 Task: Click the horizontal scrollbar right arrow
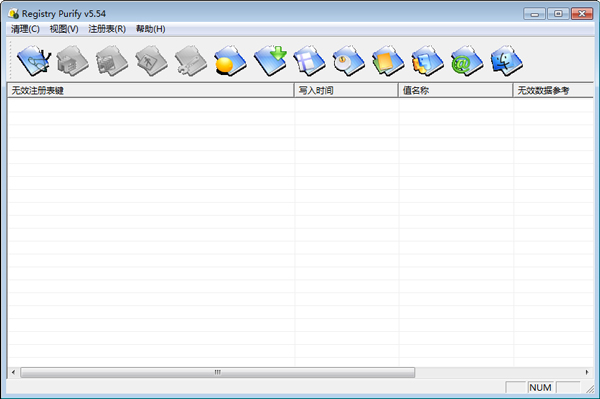pos(587,372)
